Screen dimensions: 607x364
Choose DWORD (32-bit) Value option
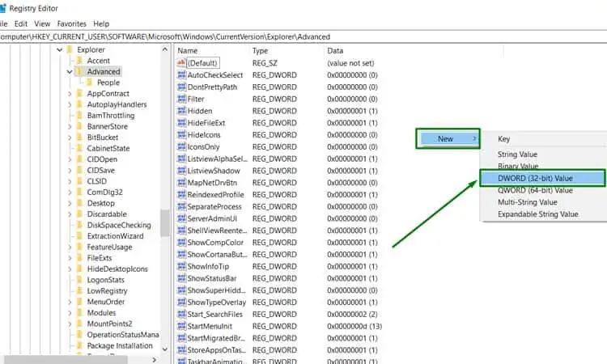tap(541, 178)
